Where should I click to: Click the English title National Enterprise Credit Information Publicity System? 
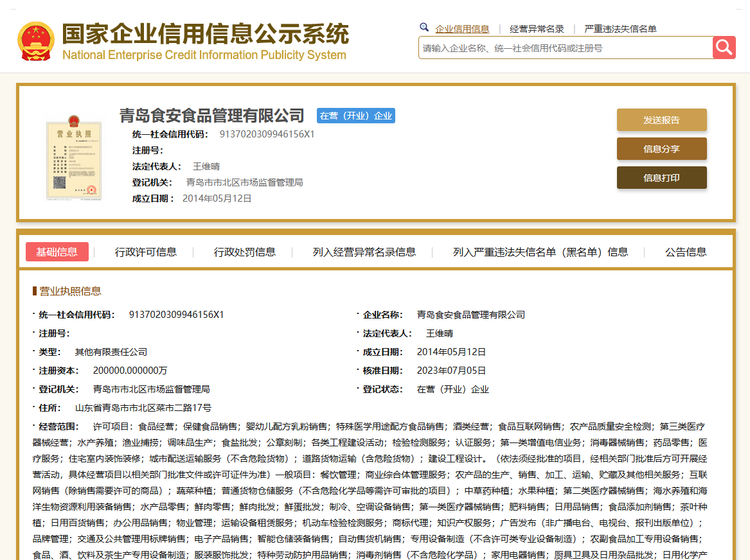tap(204, 55)
